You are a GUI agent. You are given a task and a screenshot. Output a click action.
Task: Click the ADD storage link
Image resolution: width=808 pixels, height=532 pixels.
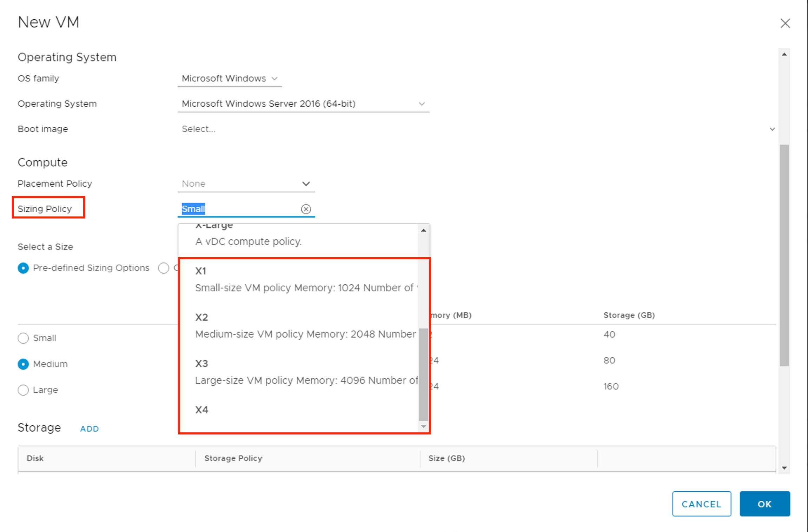coord(89,429)
